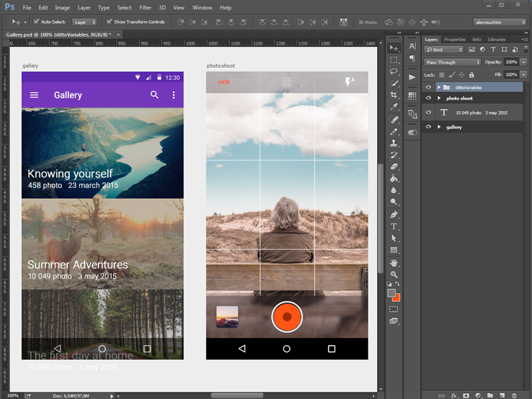Hide the photo shoot layer group

point(428,98)
